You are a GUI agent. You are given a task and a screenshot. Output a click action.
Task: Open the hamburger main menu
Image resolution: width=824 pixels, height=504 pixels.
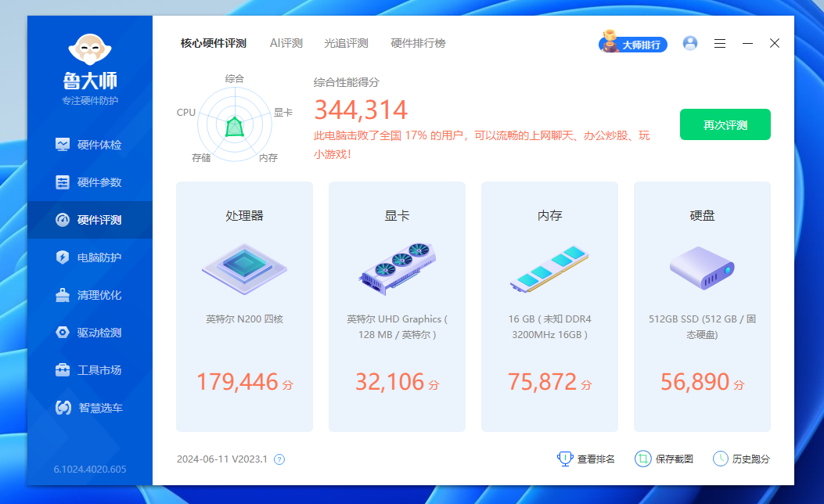(720, 44)
